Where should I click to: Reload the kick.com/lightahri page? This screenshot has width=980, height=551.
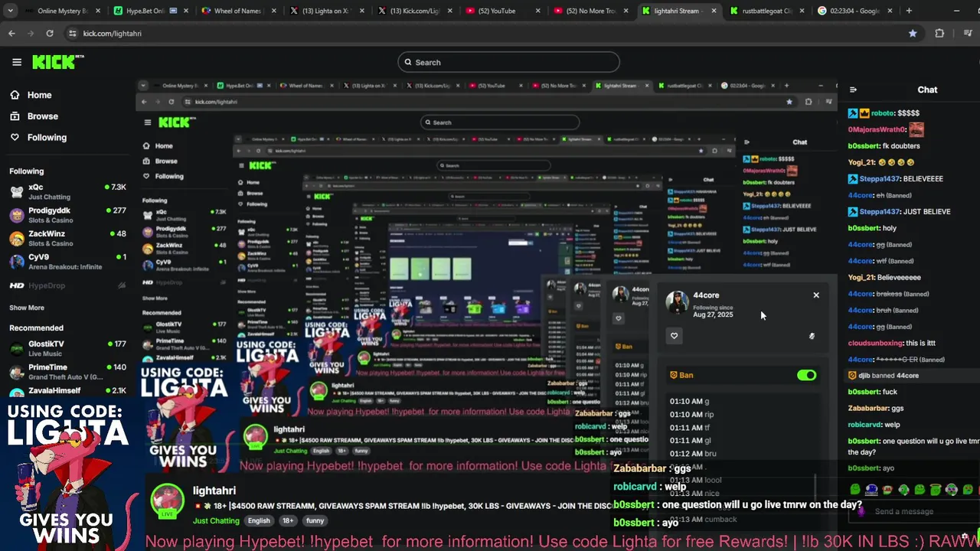pyautogui.click(x=50, y=34)
